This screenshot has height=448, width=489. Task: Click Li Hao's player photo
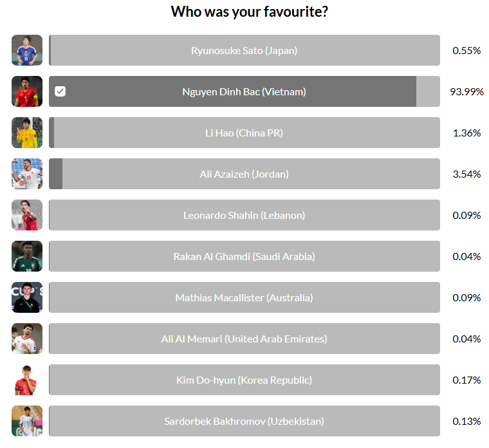[x=27, y=133]
